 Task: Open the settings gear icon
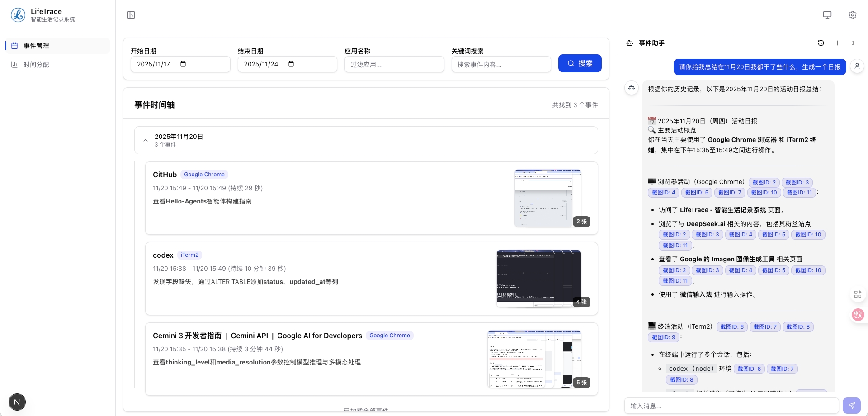853,14
